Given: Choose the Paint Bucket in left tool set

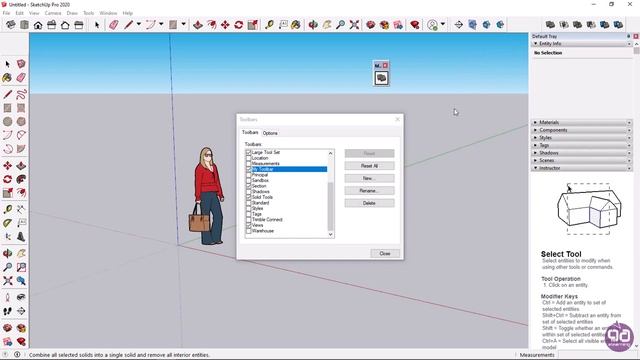Looking at the screenshot, I should pos(7,78).
